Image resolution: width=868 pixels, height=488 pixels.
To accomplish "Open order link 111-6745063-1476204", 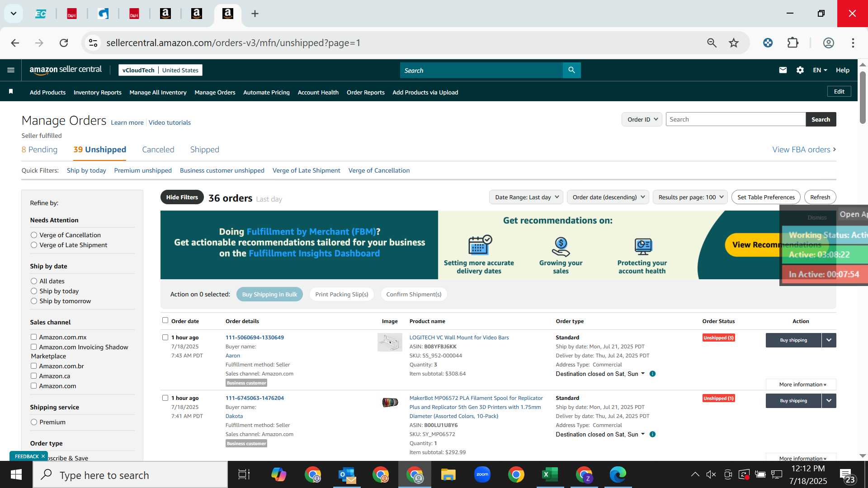I will [255, 398].
